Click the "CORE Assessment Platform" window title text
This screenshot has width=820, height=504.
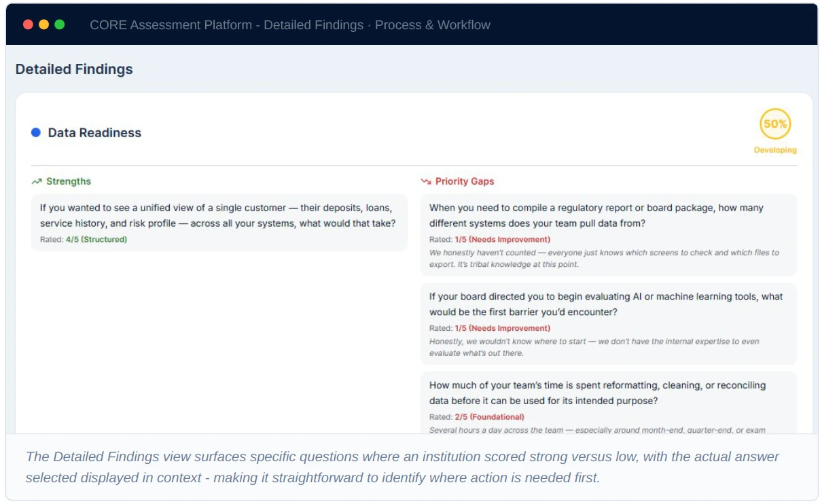[x=290, y=25]
